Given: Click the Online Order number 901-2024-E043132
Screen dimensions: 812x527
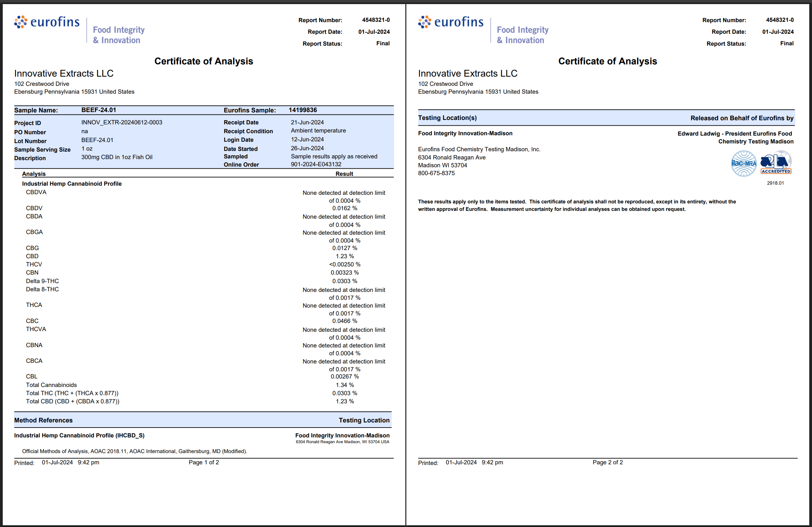Looking at the screenshot, I should 316,164.
